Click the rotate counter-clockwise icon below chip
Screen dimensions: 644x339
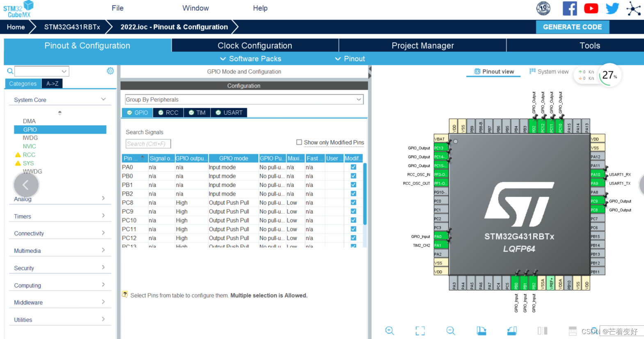click(x=512, y=331)
